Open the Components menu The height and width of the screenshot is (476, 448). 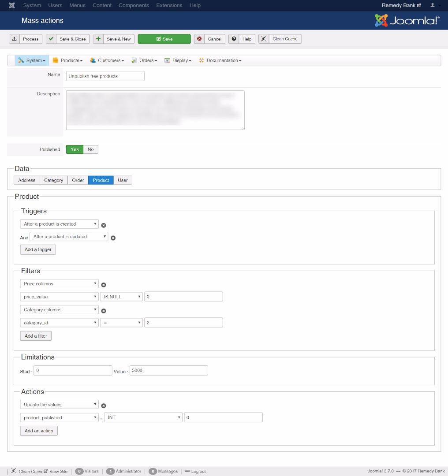click(134, 5)
